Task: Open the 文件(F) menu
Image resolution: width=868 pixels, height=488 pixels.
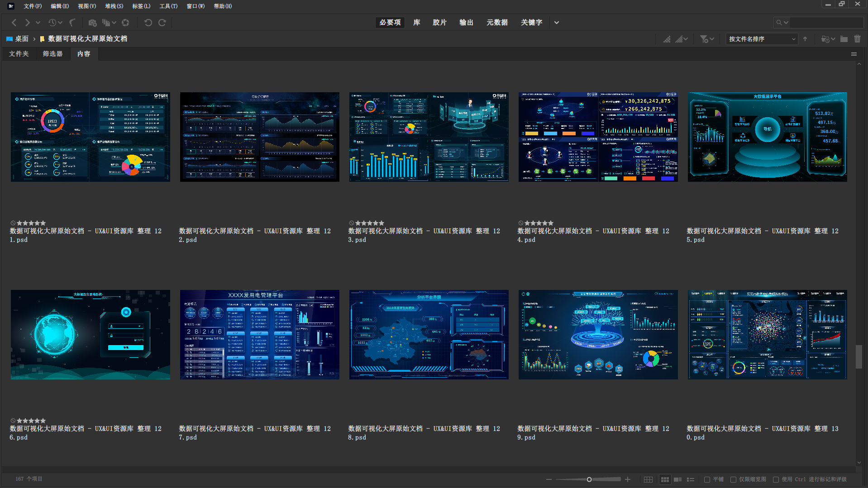Action: [x=33, y=6]
